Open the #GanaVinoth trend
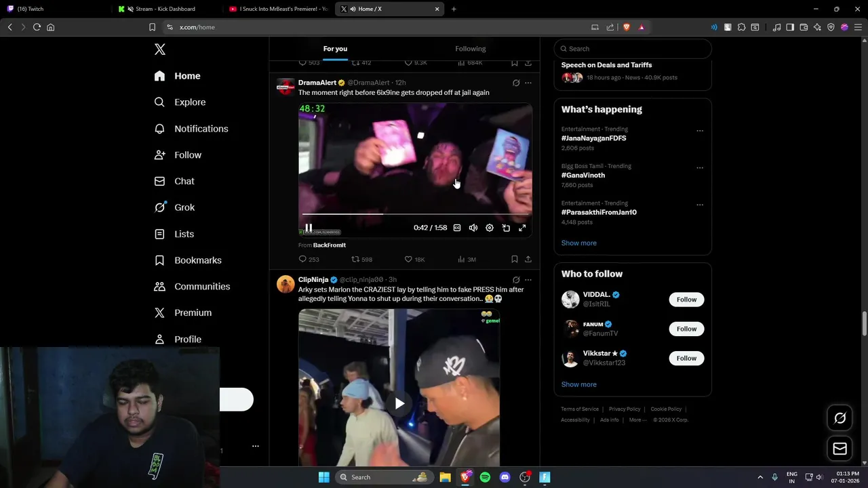 tap(583, 176)
